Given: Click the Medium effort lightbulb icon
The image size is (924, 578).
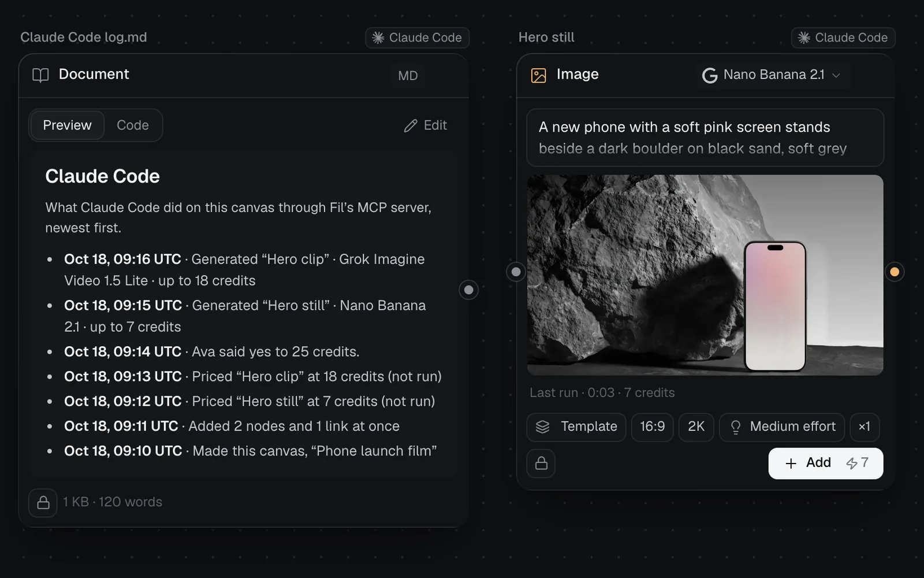Looking at the screenshot, I should click(x=736, y=427).
